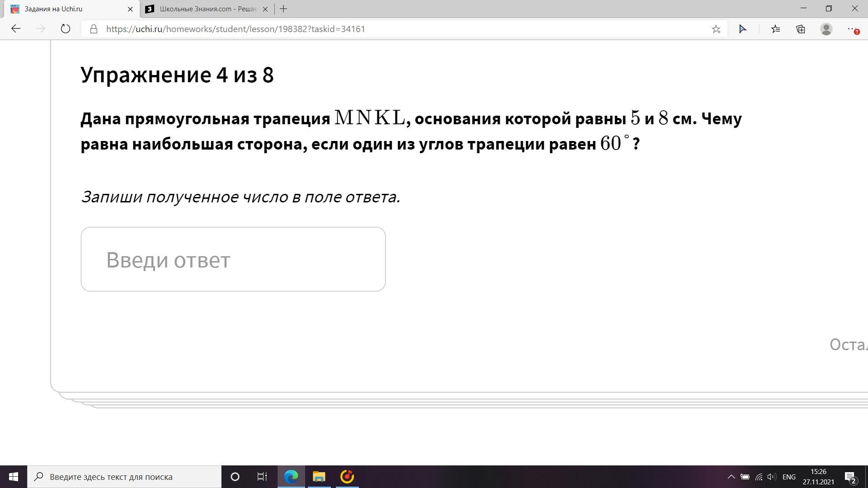Click Windows taskbar search box
The image size is (868, 488).
(124, 477)
